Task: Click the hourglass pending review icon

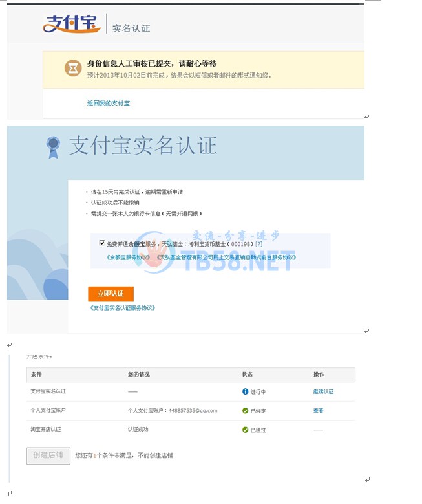Action: (73, 68)
